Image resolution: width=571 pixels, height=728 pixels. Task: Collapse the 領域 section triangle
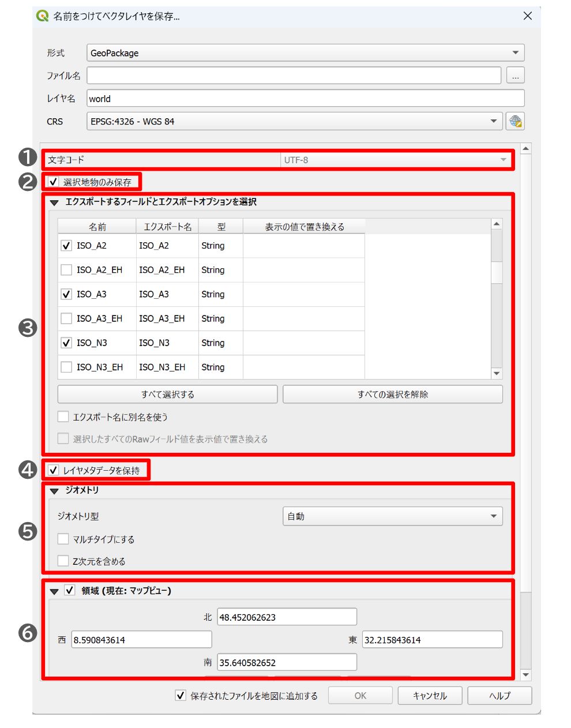pos(54,591)
